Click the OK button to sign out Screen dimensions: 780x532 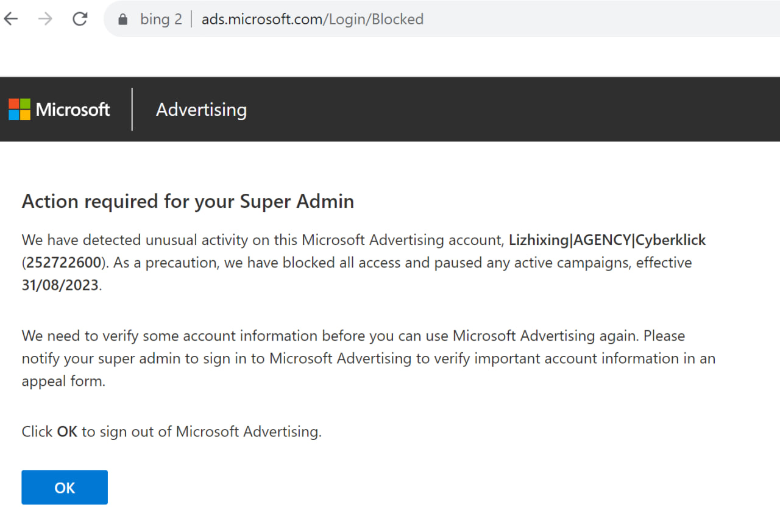(x=65, y=487)
